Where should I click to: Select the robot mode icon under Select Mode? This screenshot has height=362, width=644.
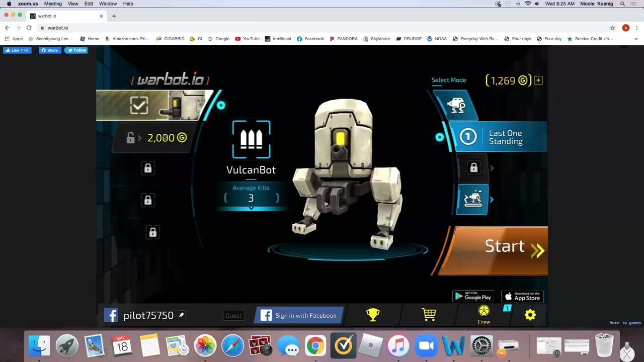coord(456,105)
